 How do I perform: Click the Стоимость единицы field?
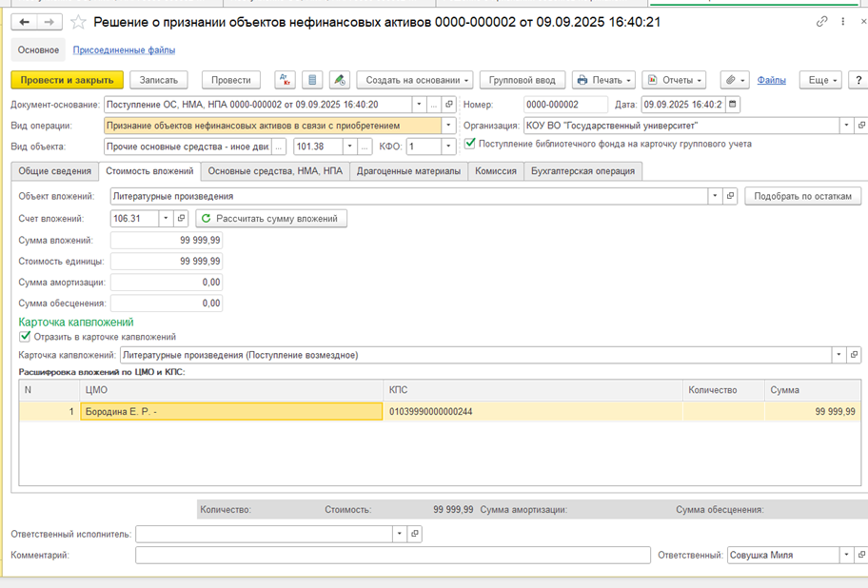point(166,261)
